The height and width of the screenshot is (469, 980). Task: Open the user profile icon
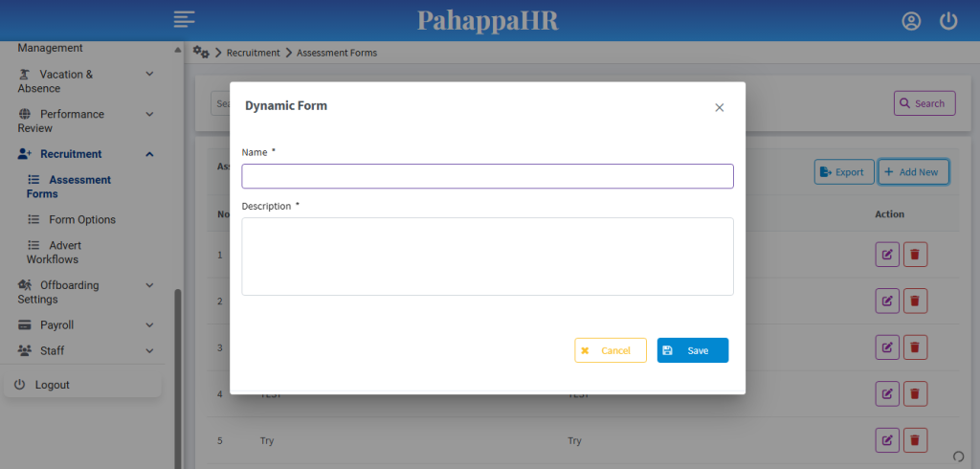click(911, 21)
